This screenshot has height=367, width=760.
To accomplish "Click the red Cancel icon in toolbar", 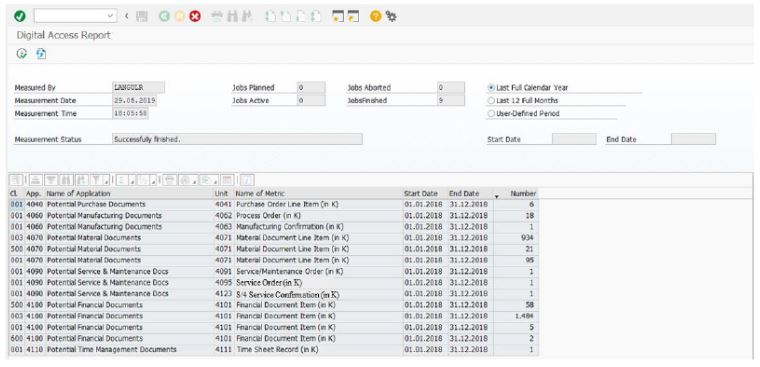I will click(195, 16).
